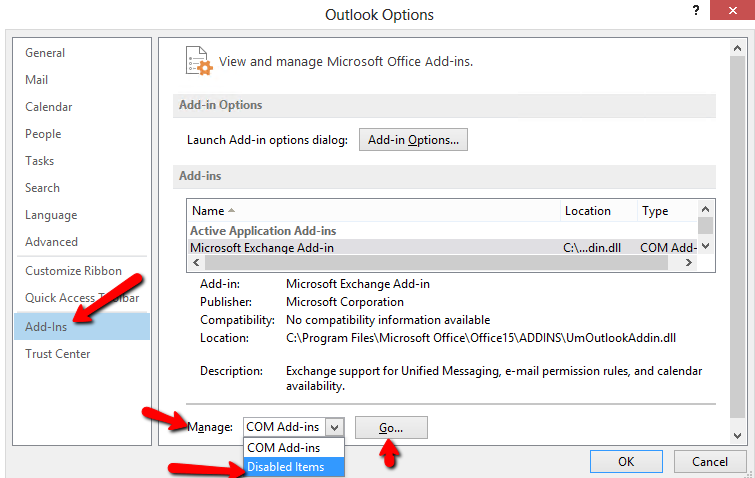Click the UmOutlookAddin.dll location path text
This screenshot has width=755, height=478.
[x=481, y=338]
